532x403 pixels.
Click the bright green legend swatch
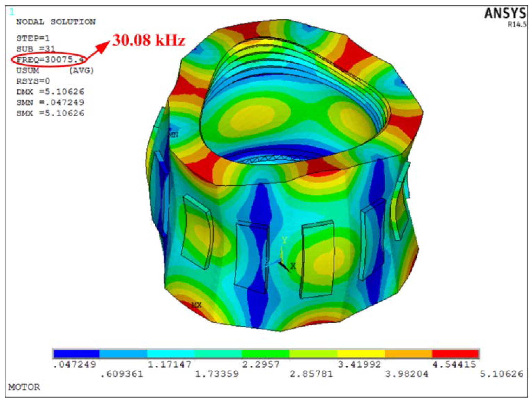pyautogui.click(x=266, y=353)
